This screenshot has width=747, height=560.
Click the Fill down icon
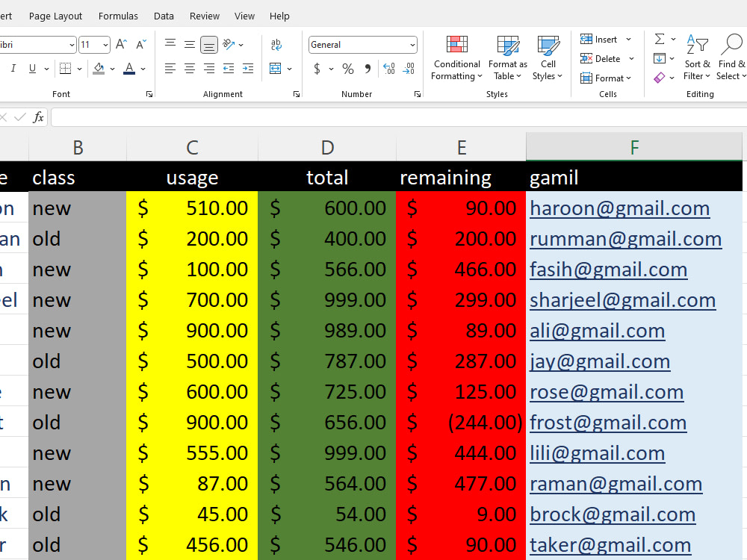pyautogui.click(x=660, y=58)
